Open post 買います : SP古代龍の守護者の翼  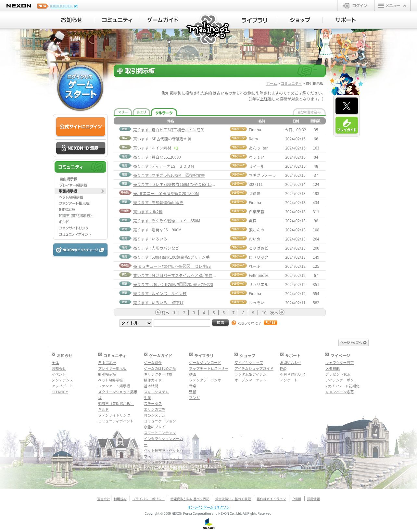point(162,139)
